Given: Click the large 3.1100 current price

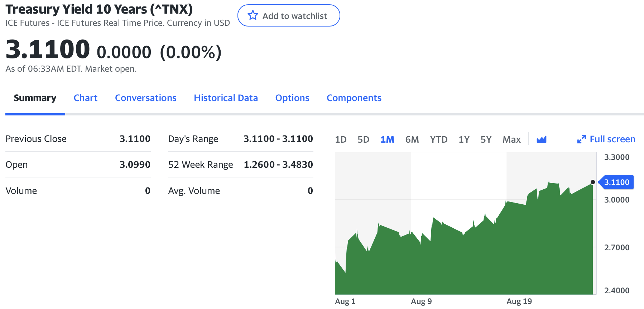Looking at the screenshot, I should [x=48, y=49].
